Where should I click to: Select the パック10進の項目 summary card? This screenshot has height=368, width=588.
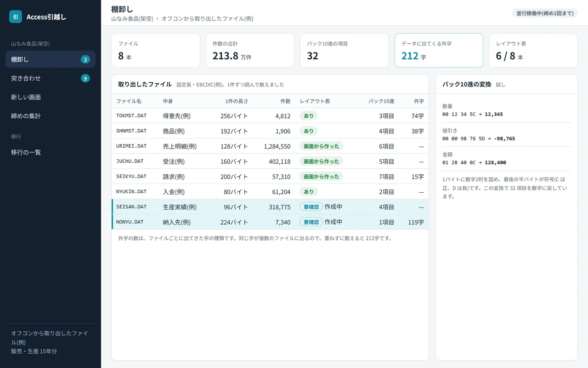coord(345,51)
